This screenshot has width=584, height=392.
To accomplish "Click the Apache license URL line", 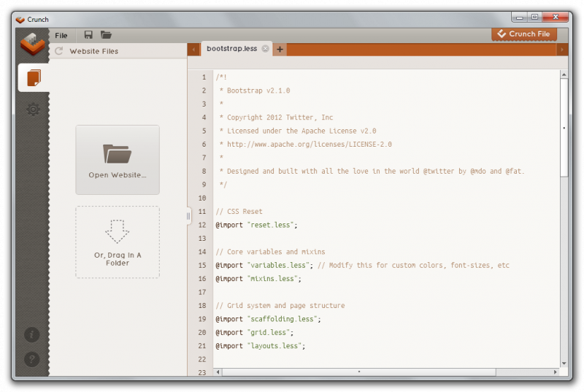I will (305, 144).
